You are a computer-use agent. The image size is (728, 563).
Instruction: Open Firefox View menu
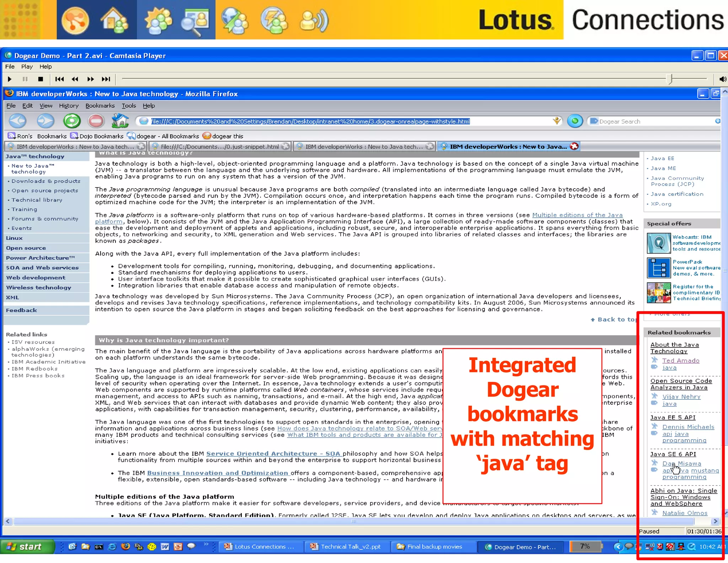tap(46, 106)
